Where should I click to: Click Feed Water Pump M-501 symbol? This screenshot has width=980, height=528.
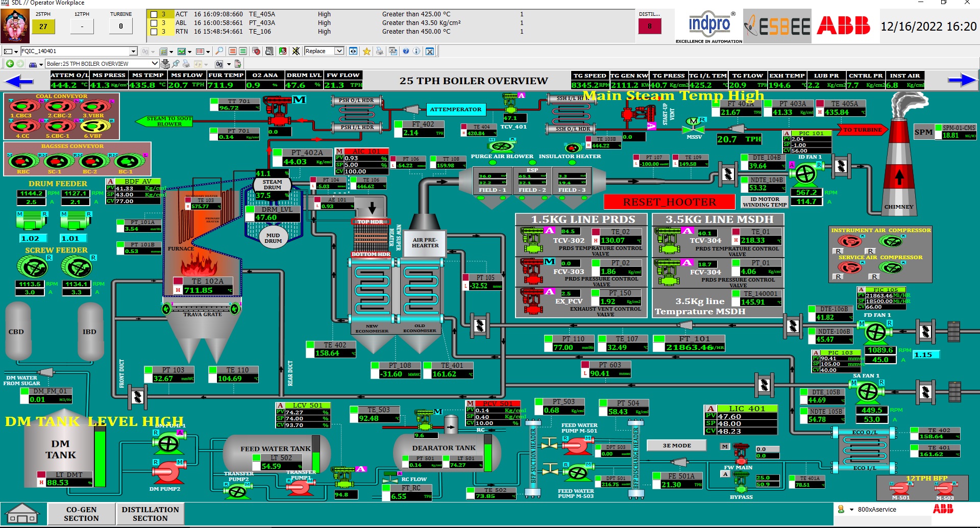coord(577,445)
